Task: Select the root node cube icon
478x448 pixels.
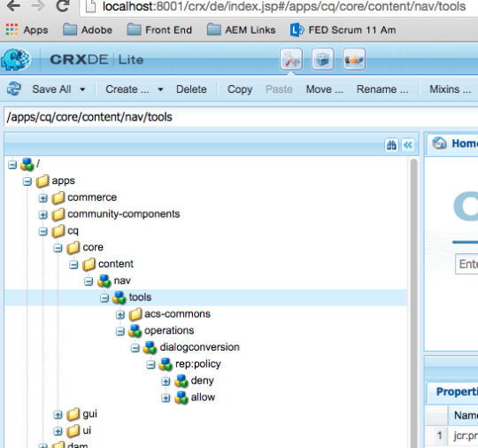Action: [27, 165]
